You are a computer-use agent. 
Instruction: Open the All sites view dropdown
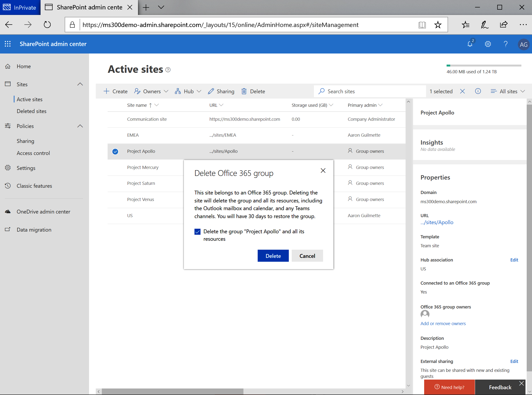(x=508, y=91)
